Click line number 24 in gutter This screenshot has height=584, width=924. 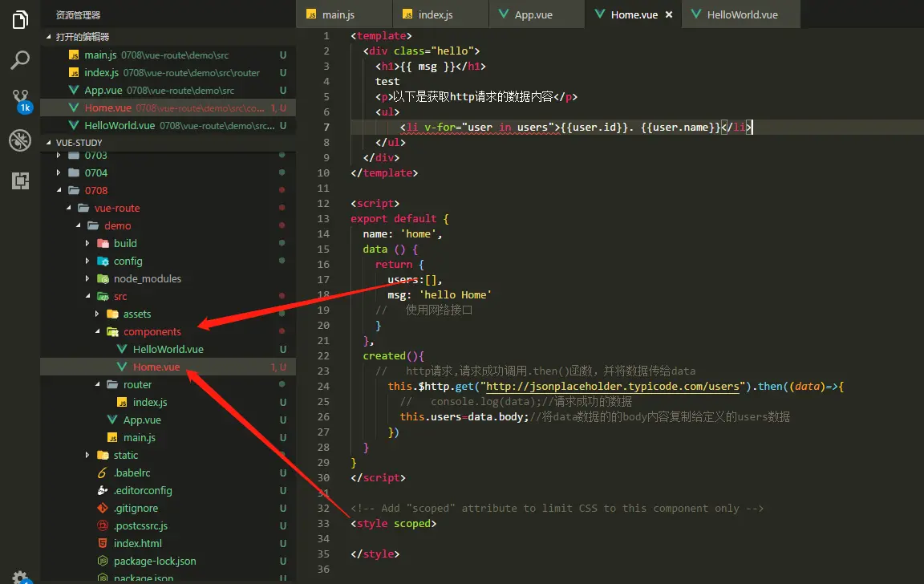[323, 387]
